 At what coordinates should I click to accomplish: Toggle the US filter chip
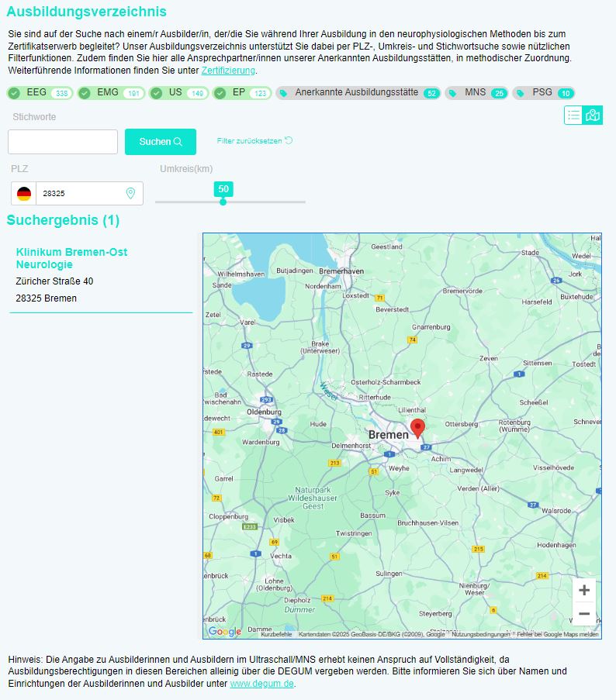tap(178, 93)
